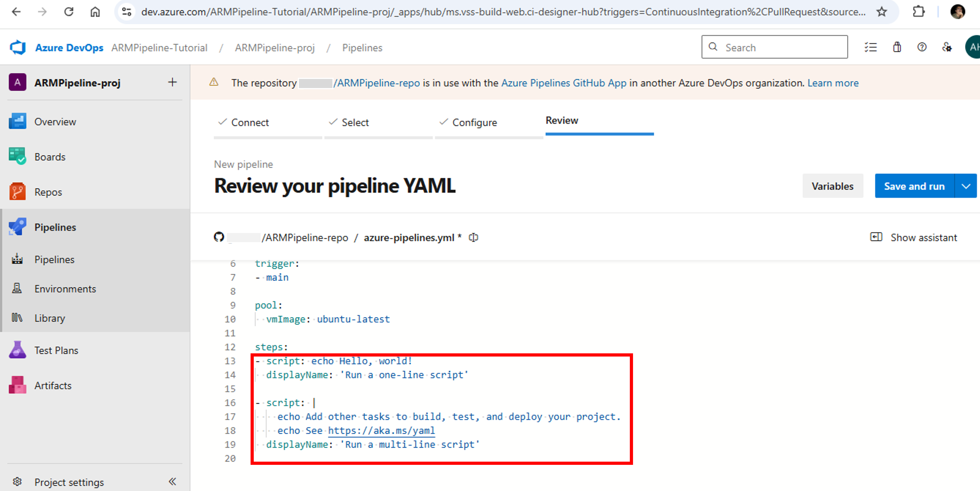This screenshot has width=980, height=491.
Task: Open the Environments section
Action: point(65,289)
